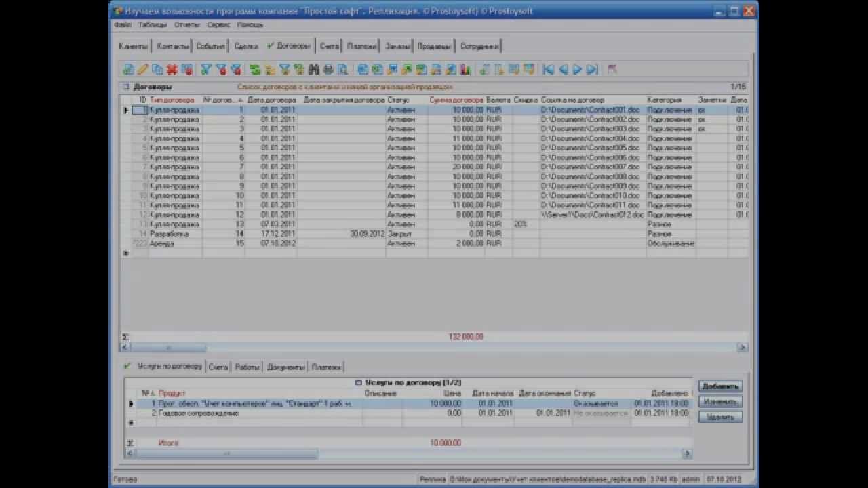Select the Договоры tab
868x488 pixels.
[289, 46]
